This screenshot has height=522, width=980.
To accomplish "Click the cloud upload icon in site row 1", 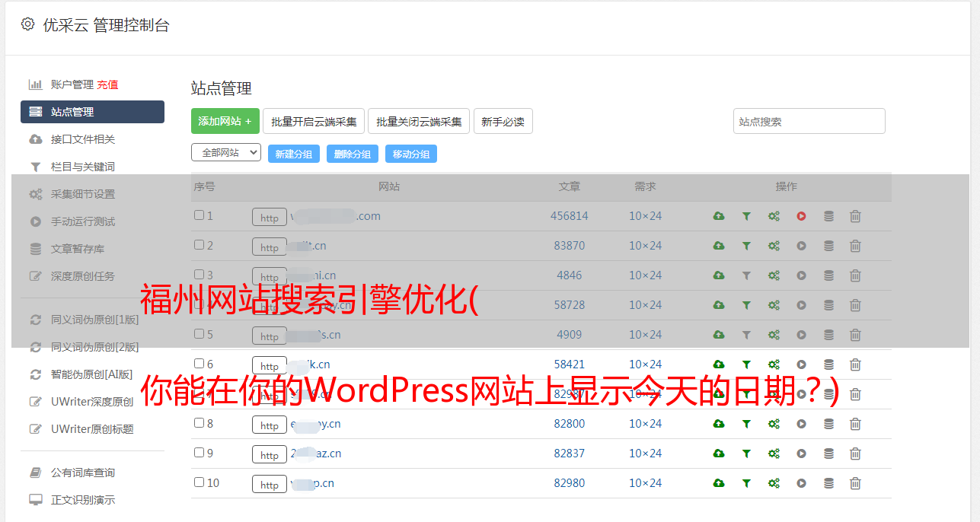I will (x=719, y=216).
